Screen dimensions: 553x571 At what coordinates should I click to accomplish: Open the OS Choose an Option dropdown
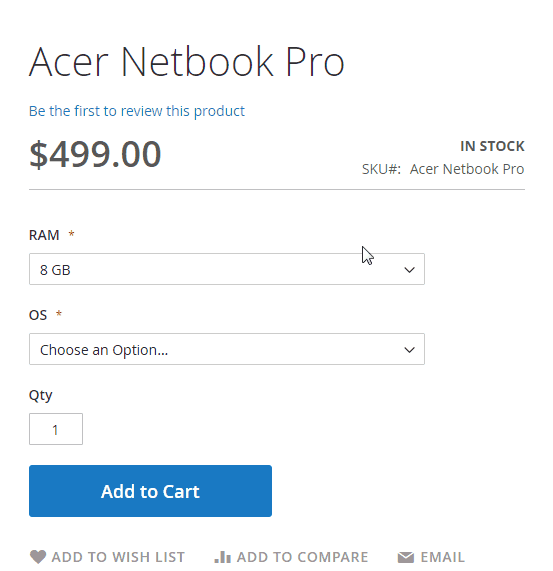227,349
